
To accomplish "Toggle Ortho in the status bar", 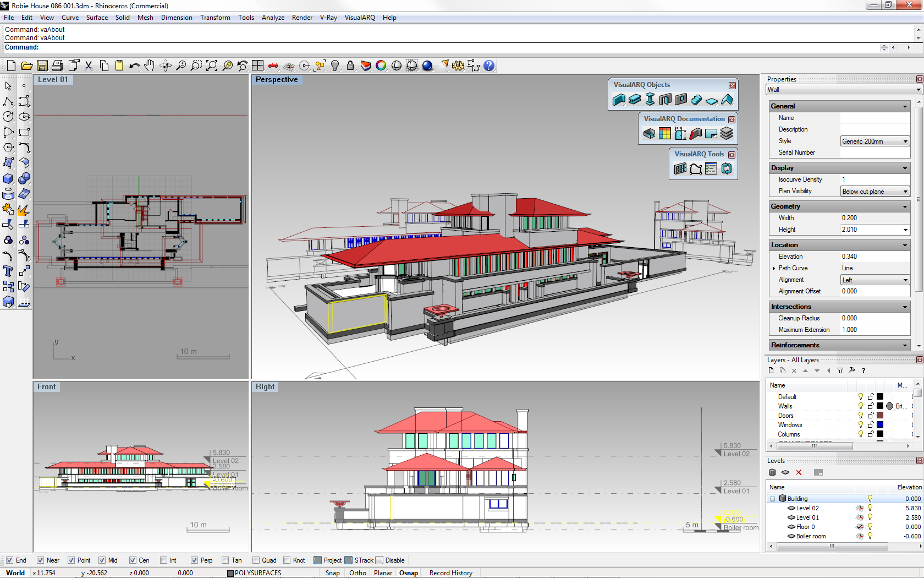I will coord(358,573).
